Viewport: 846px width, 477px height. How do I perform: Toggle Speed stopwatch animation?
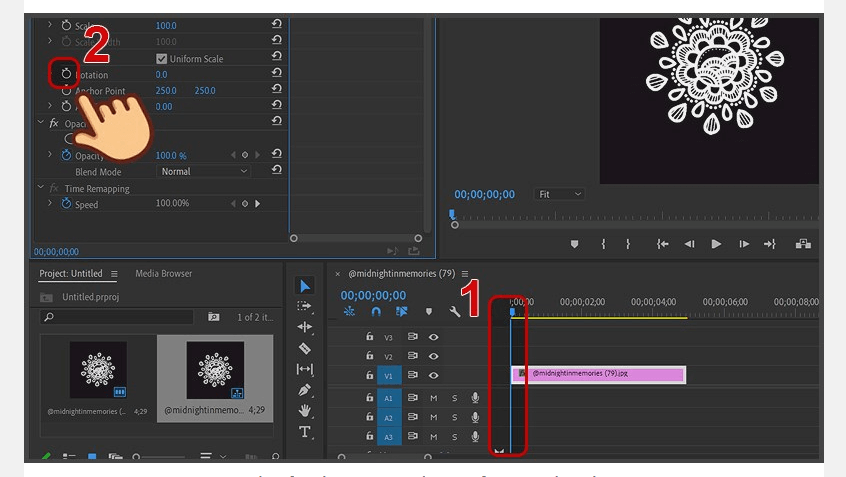[x=66, y=203]
